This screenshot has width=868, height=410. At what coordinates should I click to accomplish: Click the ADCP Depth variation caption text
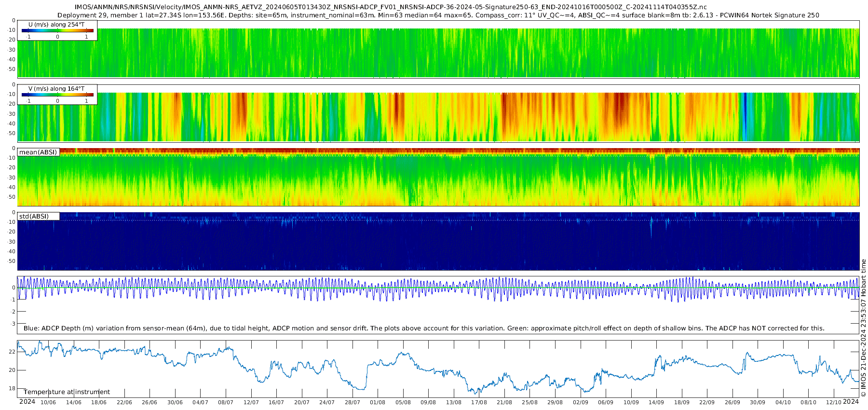pos(424,328)
